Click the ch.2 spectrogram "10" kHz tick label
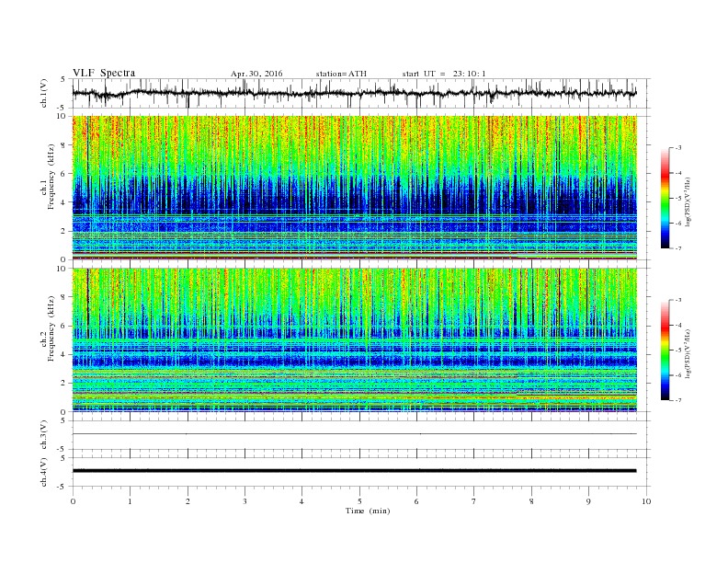This screenshot has height=563, width=728. pyautogui.click(x=63, y=269)
